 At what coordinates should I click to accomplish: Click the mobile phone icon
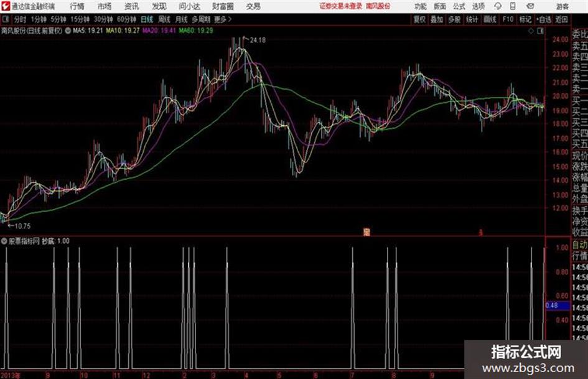tap(513, 6)
